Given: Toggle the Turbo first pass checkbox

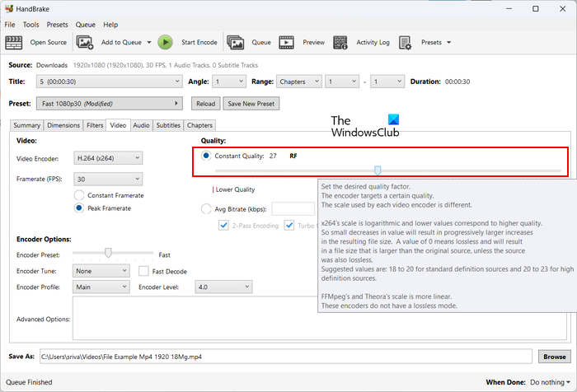Looking at the screenshot, I should (289, 225).
